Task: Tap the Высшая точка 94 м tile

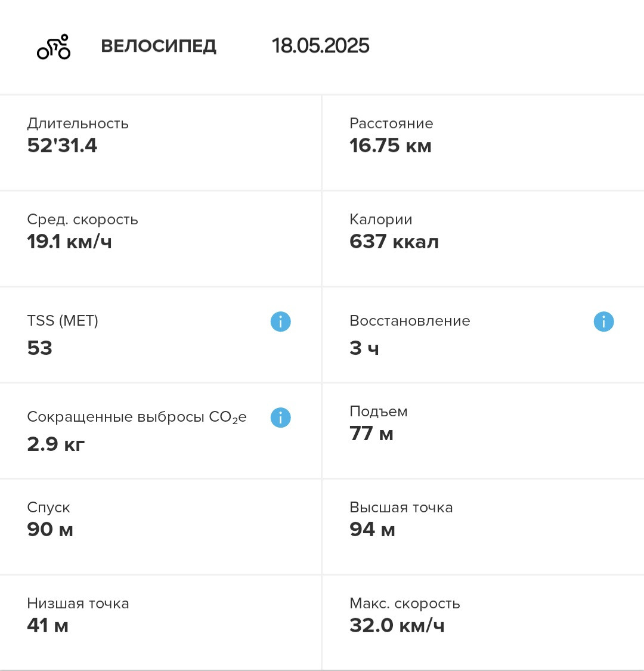Action: pos(483,527)
